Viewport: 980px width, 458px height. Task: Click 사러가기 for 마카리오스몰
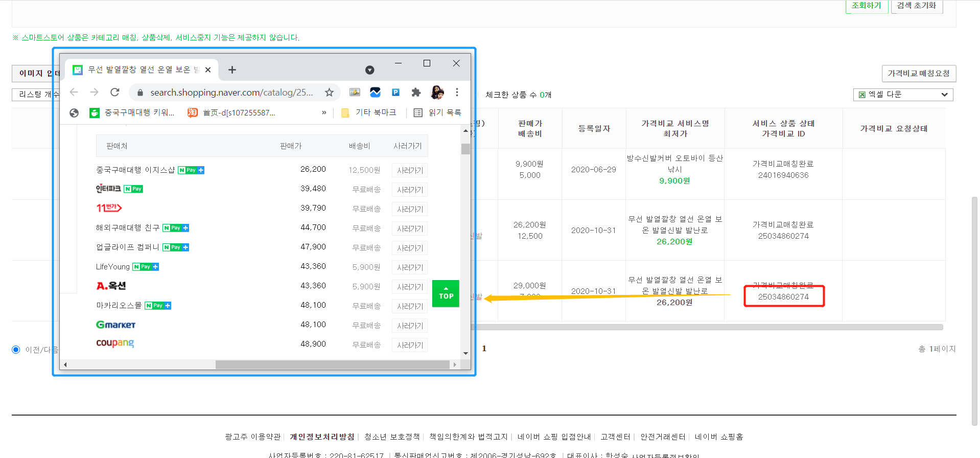[x=410, y=306]
